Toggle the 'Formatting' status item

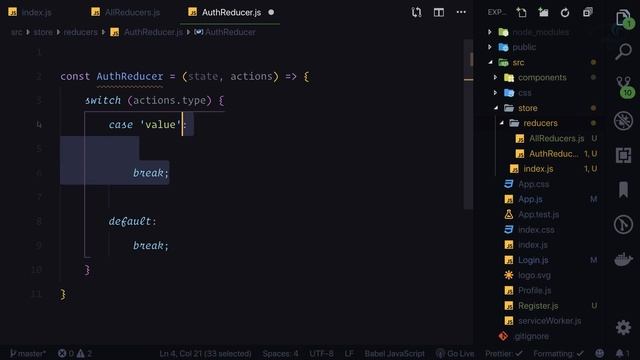[558, 353]
